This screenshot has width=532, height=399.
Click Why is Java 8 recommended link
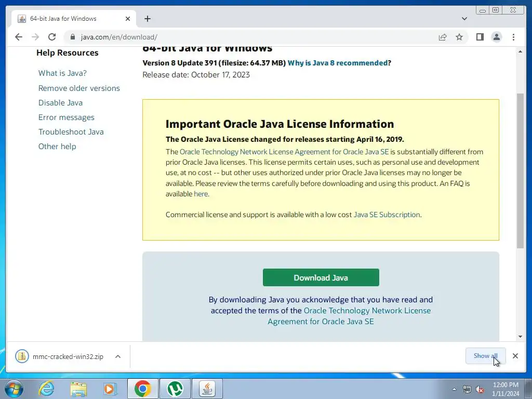pos(337,63)
